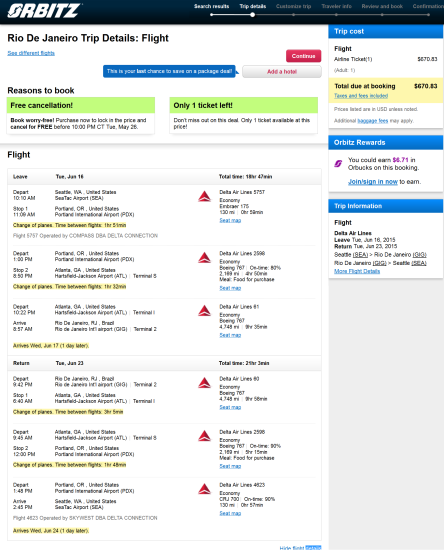Image resolution: width=444 pixels, height=550 pixels.
Task: Open the Search results step
Action: [x=211, y=6]
